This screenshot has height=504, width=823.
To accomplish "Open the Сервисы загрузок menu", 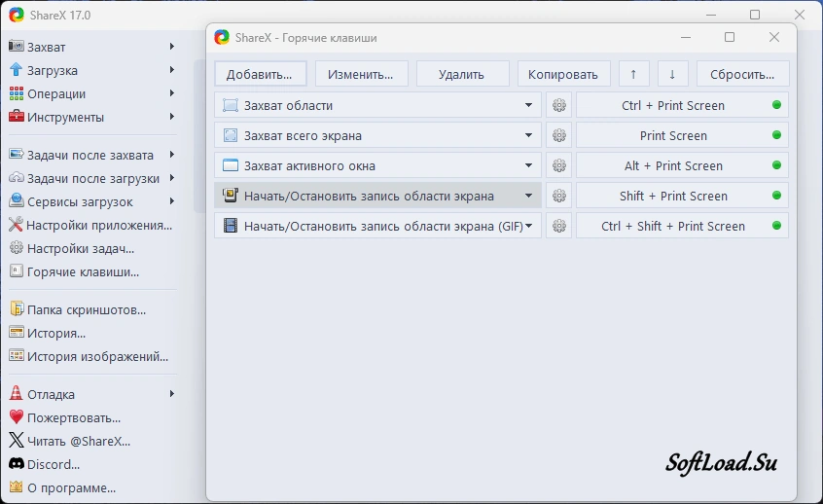I will [91, 201].
